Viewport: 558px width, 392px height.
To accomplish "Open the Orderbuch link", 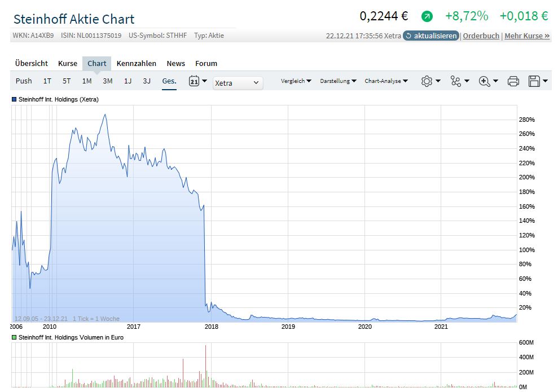I will (x=481, y=36).
